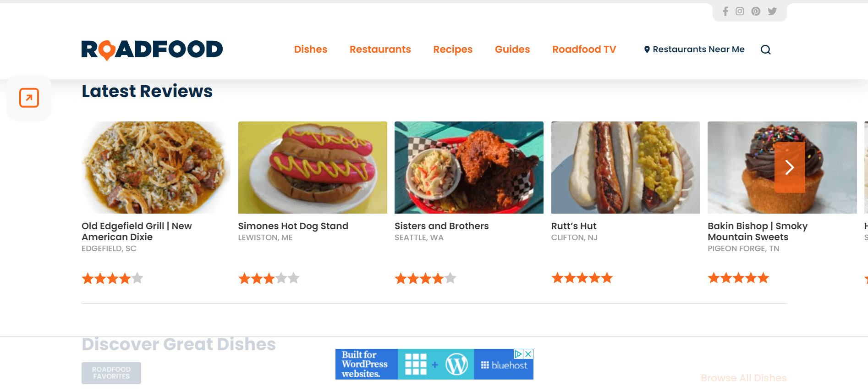Open the Dishes menu
Image resolution: width=868 pixels, height=391 pixels.
[x=311, y=49]
